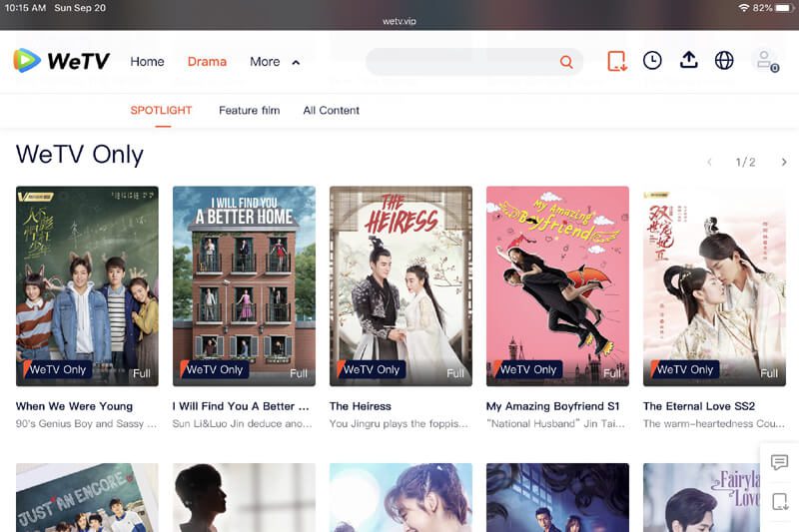Open the user profile avatar
The height and width of the screenshot is (532, 799).
coord(765,61)
